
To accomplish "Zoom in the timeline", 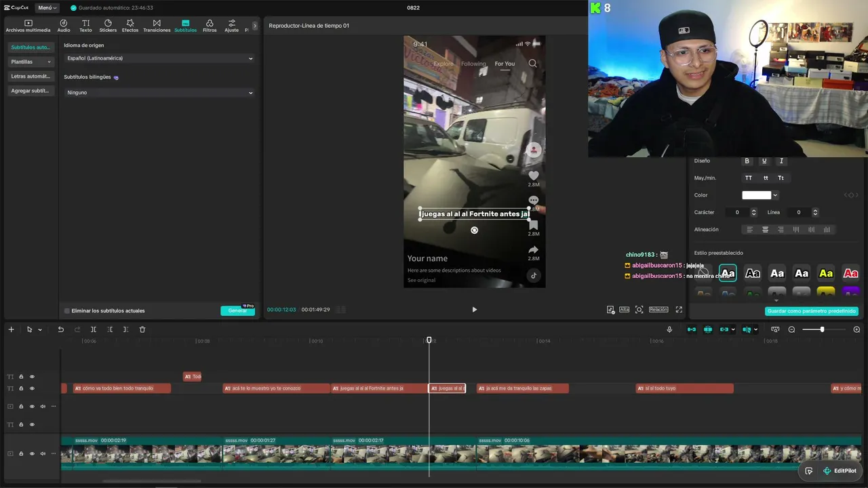I will click(x=858, y=329).
